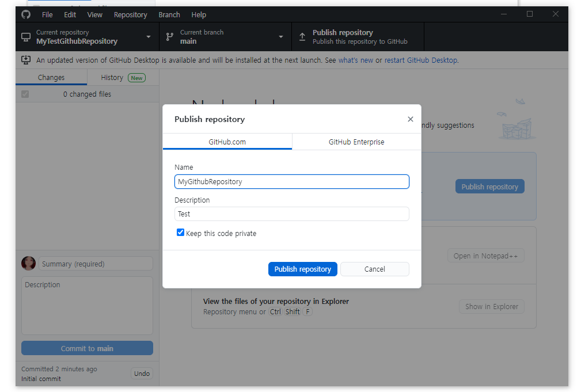Click the branch icon next to Current branch

click(170, 37)
